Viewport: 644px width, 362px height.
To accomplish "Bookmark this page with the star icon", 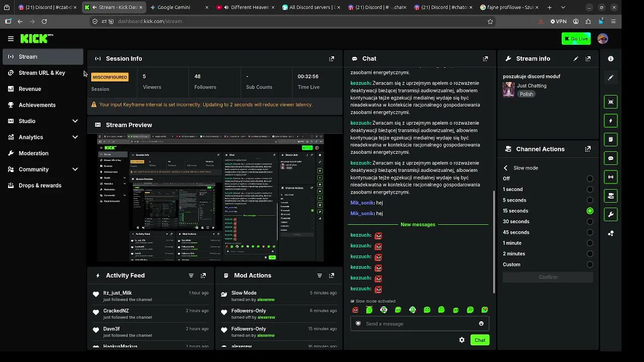I will click(x=491, y=22).
